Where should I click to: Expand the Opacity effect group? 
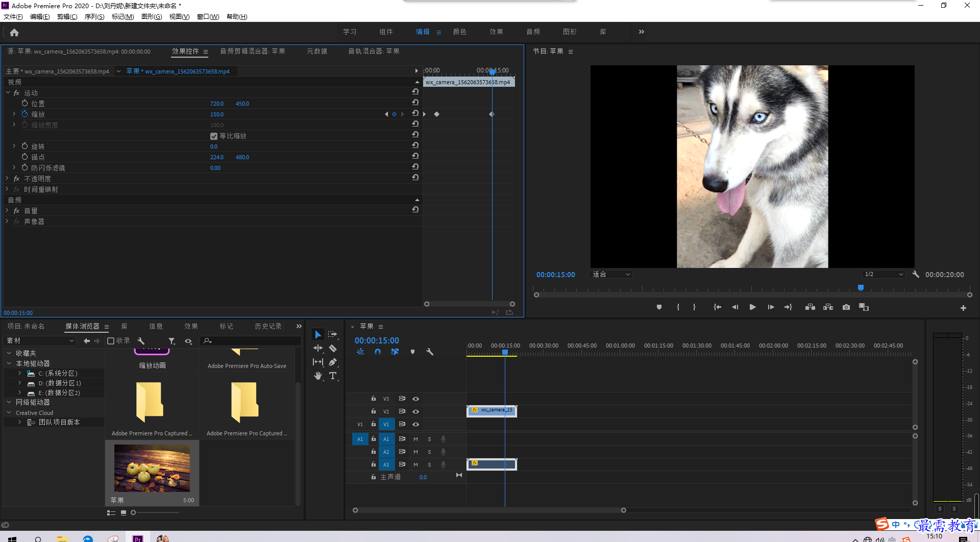tap(8, 178)
